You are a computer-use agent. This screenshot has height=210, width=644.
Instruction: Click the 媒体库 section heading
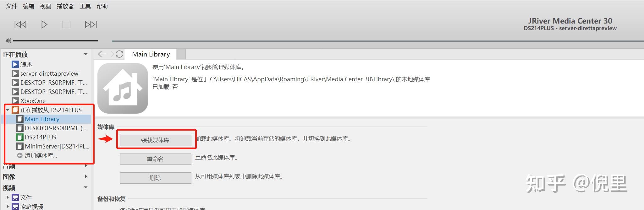[x=106, y=127]
